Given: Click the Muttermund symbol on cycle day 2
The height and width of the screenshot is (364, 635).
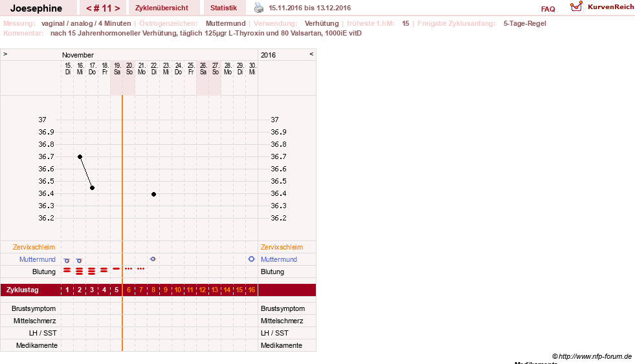Looking at the screenshot, I should (79, 261).
